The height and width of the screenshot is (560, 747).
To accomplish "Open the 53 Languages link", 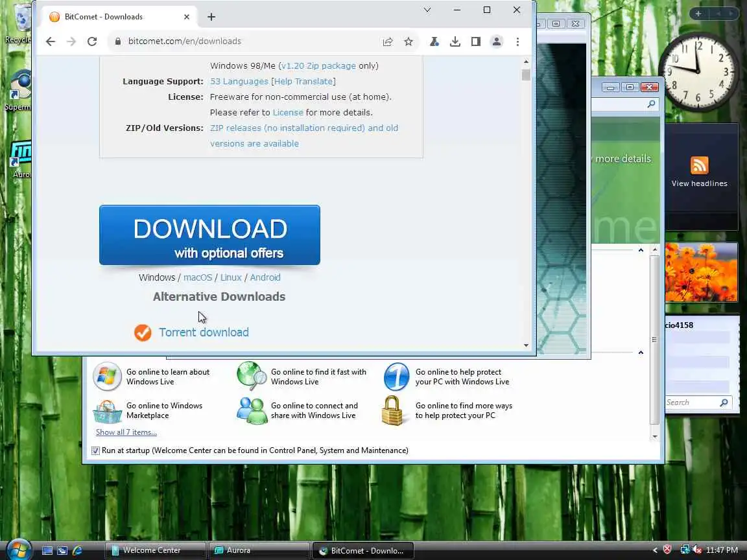I will (x=239, y=82).
